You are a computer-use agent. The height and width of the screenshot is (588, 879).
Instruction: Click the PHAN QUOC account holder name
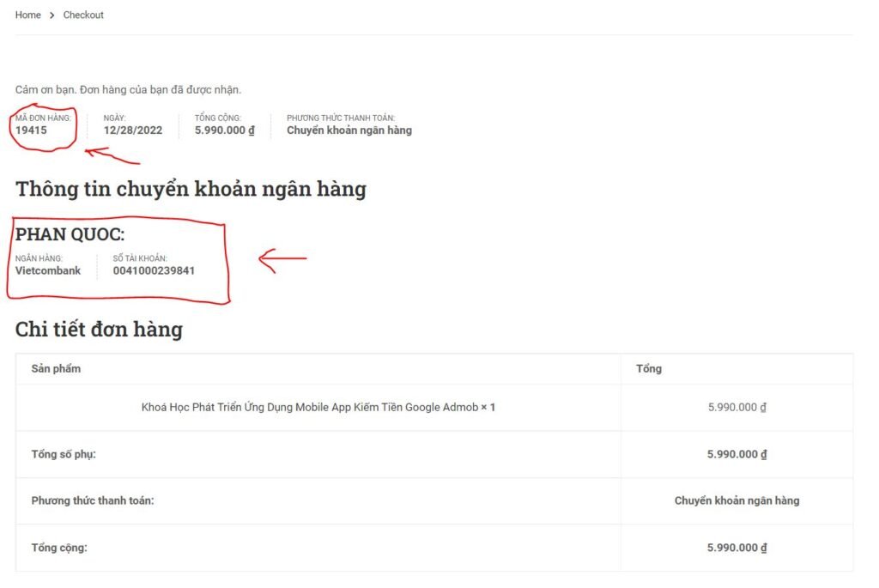tap(70, 234)
